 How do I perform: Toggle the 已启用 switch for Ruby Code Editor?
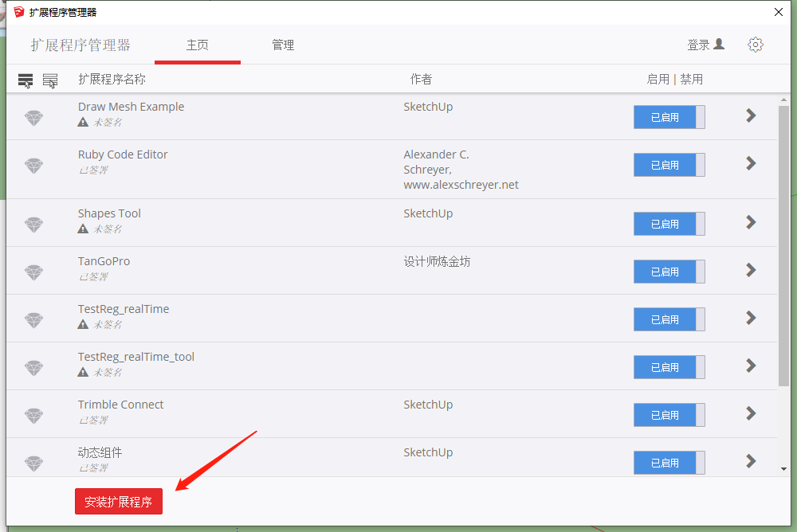[x=669, y=165]
